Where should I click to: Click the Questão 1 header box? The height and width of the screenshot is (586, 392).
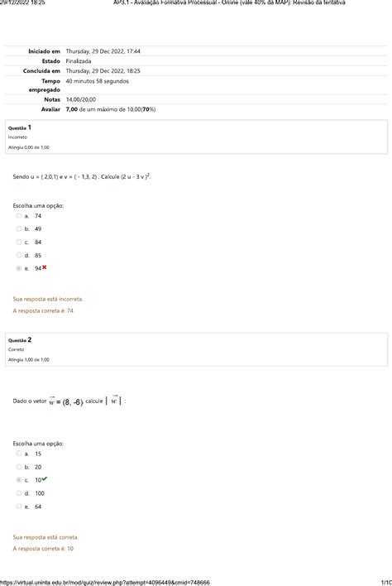click(196, 137)
